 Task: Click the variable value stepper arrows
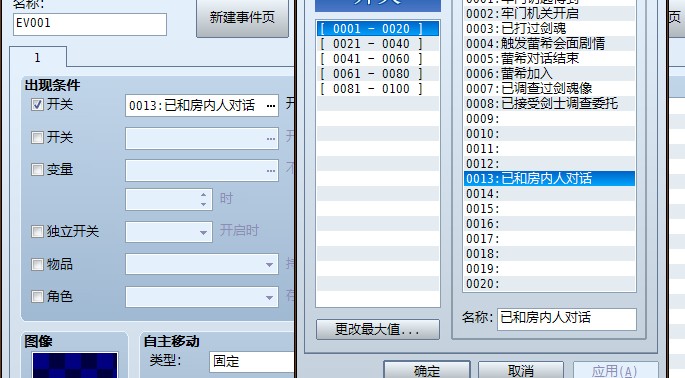pos(204,199)
